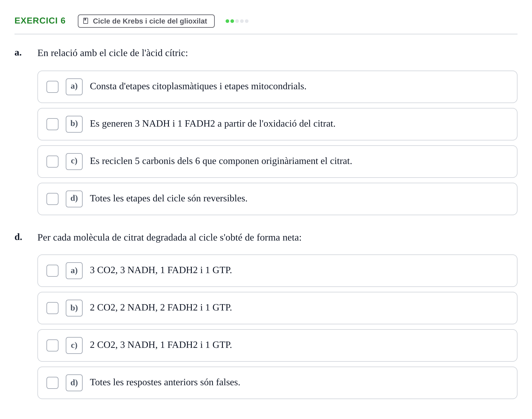
Task: Select the checkbox for '2 CO2, 2 NADH, 2 FADH2 i 1 GTP'
Action: pos(52,308)
